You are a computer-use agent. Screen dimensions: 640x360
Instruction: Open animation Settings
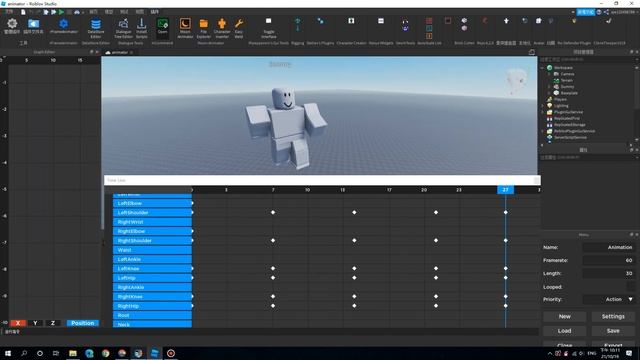[613, 316]
